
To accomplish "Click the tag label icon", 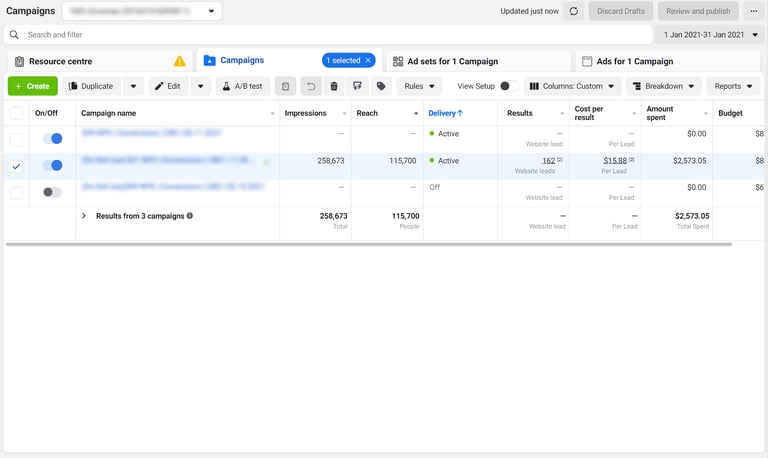I will coord(381,86).
